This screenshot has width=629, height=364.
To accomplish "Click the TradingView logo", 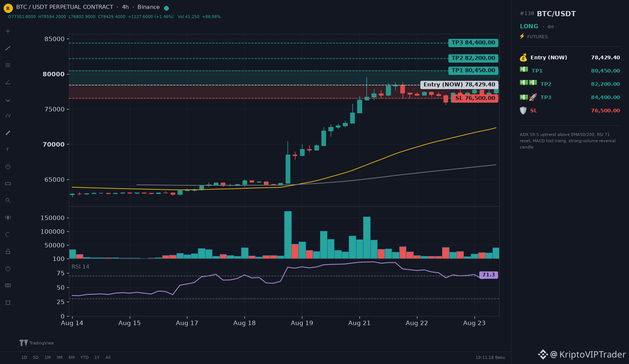I will tap(37, 343).
